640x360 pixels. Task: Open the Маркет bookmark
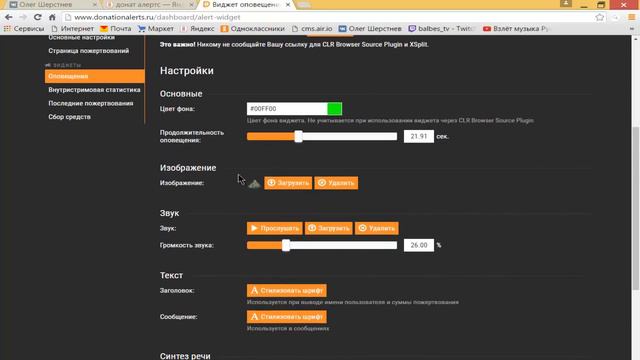click(x=156, y=29)
